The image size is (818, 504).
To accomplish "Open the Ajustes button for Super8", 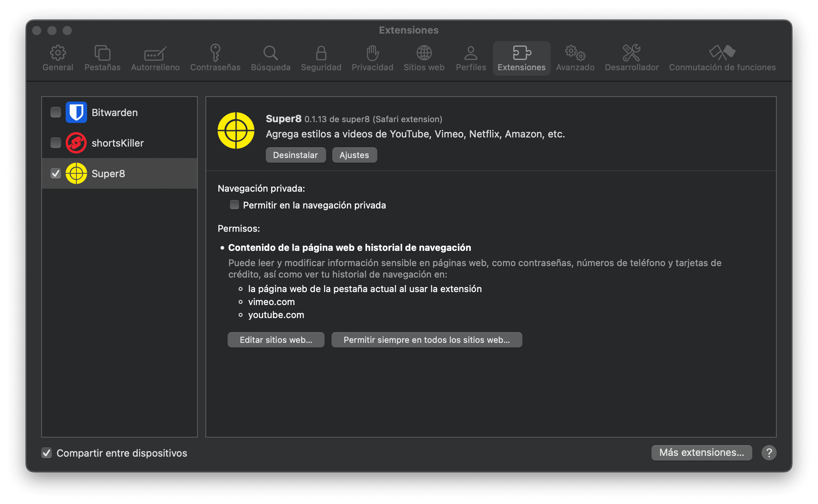I will (354, 155).
